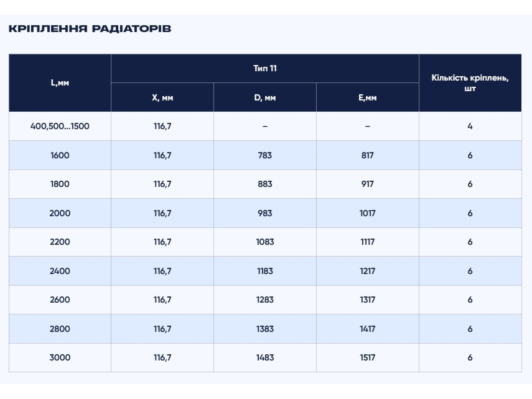Click the 2600 row length cell

[x=60, y=300]
